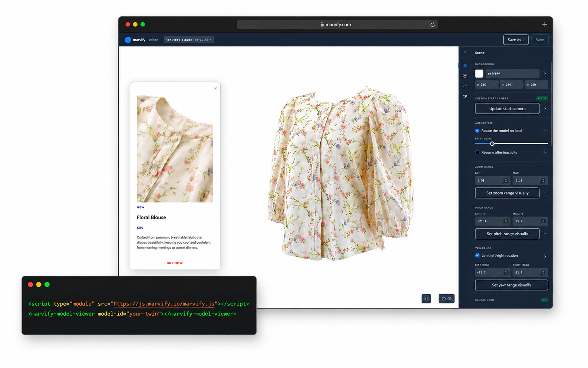This screenshot has height=368, width=588.
Task: Collapse the right settings panel
Action: coord(465,52)
